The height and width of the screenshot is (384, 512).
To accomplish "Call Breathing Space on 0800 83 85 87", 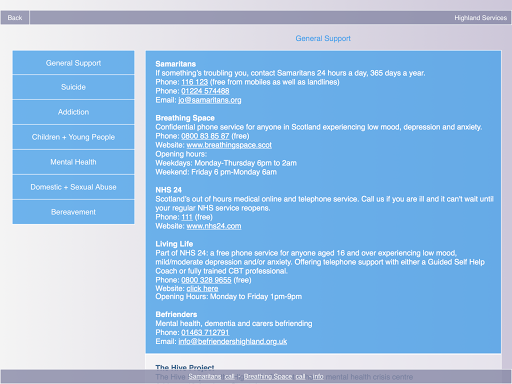I will [x=205, y=136].
